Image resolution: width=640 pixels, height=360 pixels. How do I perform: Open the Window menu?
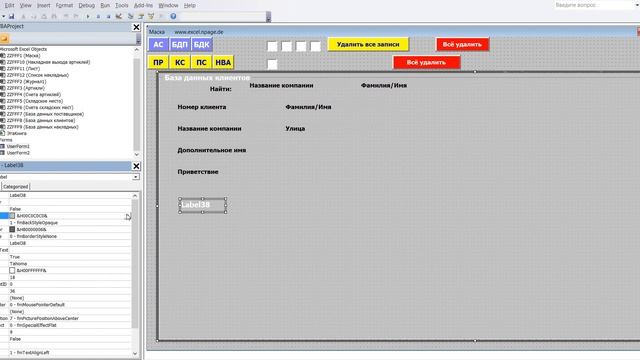click(168, 5)
